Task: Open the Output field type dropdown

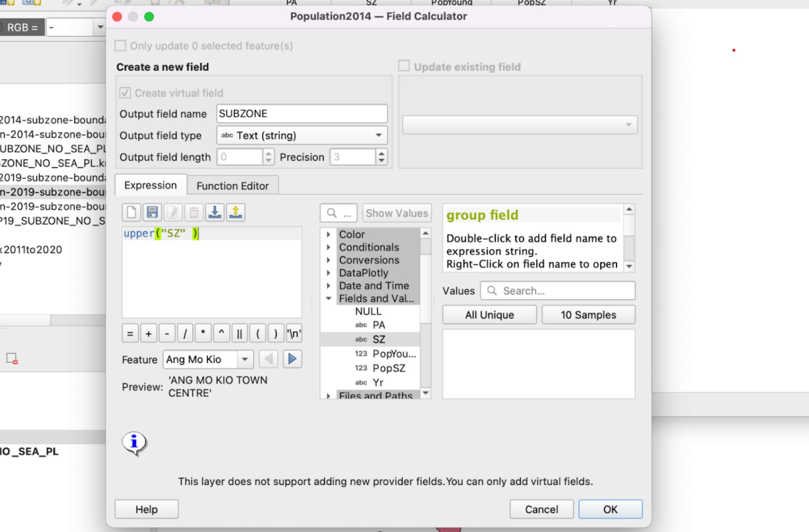Action: pyautogui.click(x=302, y=135)
